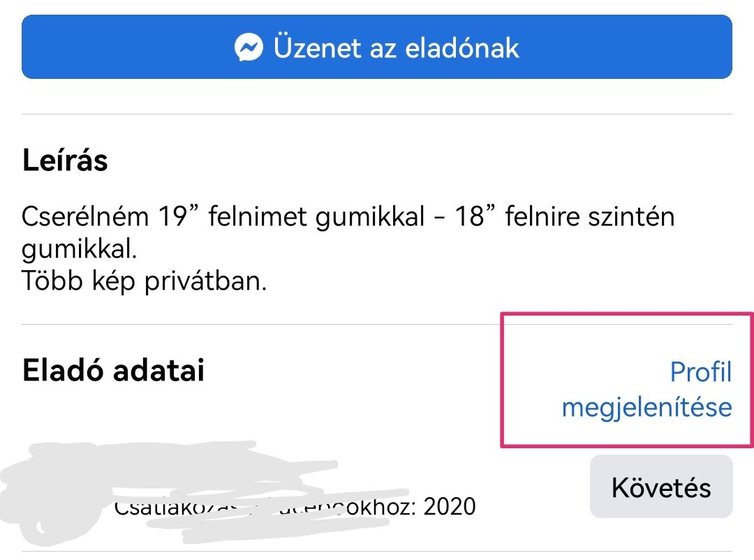Tap the Messenger icon in the blue button
This screenshot has height=560, width=754.
249,47
